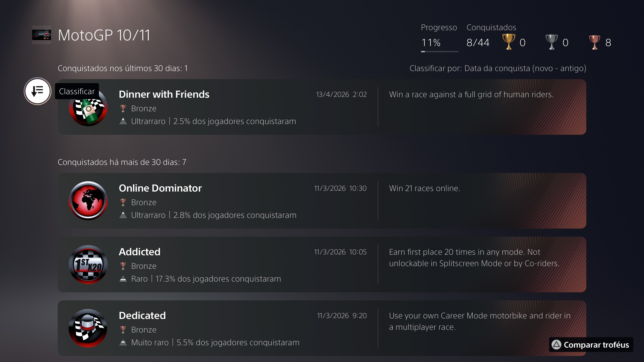Open the Classificar por sort order selector
Screen dimensions: 644x362
tap(497, 68)
